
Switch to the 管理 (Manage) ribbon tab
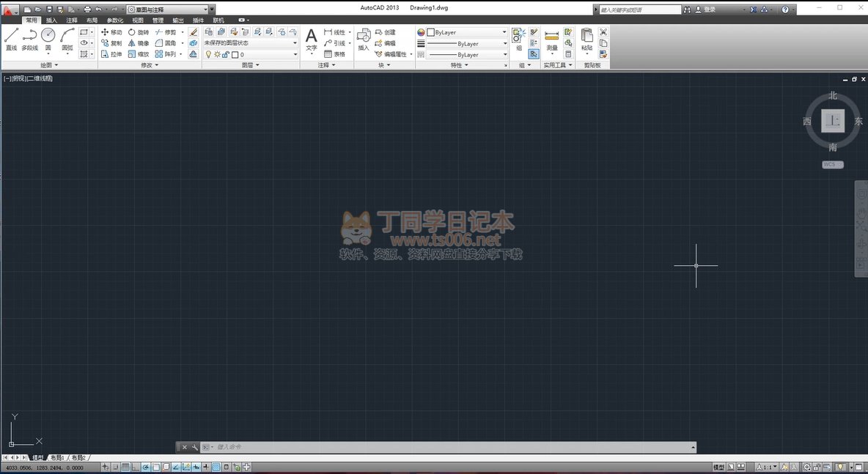pos(158,21)
